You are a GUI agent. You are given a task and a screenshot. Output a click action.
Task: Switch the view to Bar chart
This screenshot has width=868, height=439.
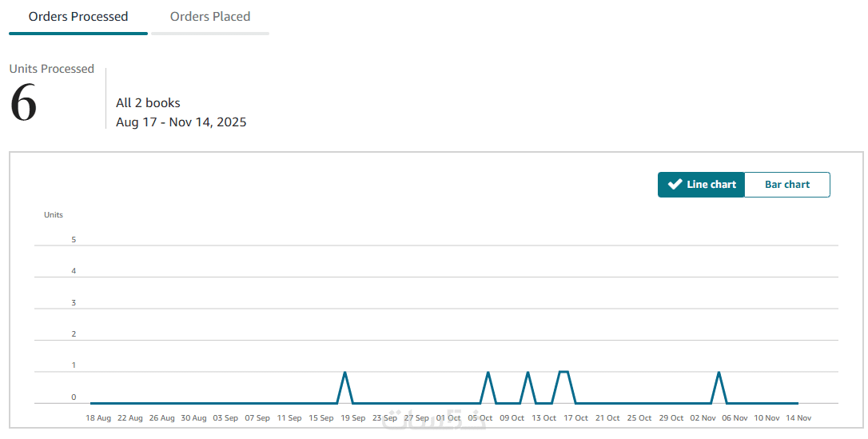pos(787,185)
